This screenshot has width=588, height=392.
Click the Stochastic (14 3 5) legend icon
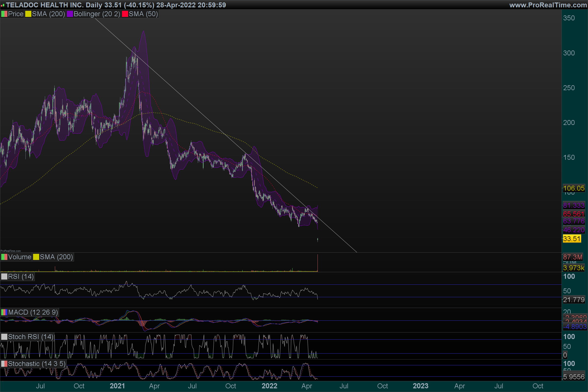(4, 364)
